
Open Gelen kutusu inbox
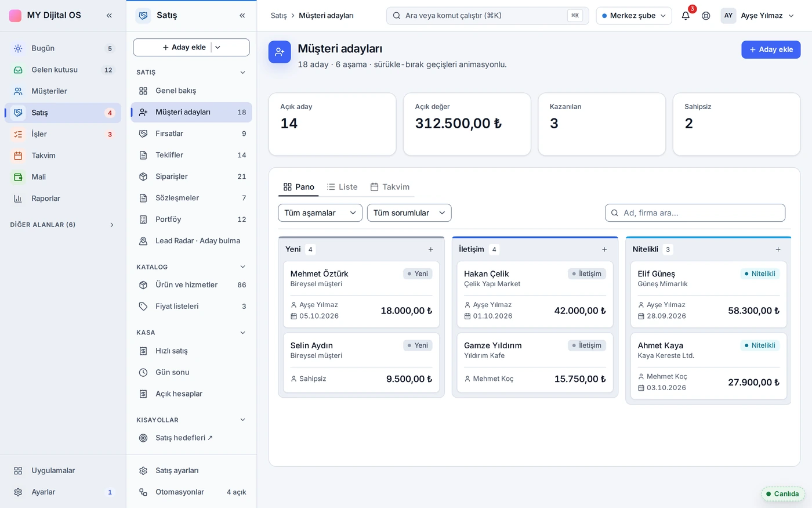click(63, 70)
